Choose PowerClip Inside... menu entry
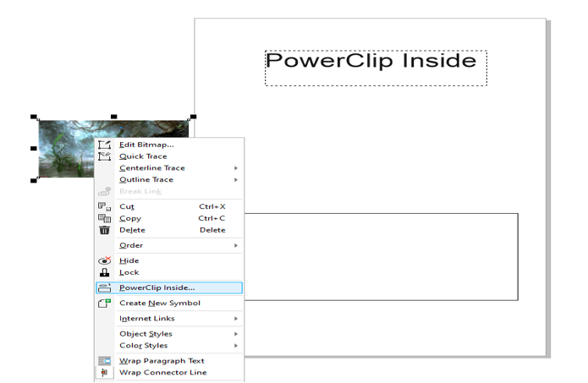 click(x=169, y=287)
